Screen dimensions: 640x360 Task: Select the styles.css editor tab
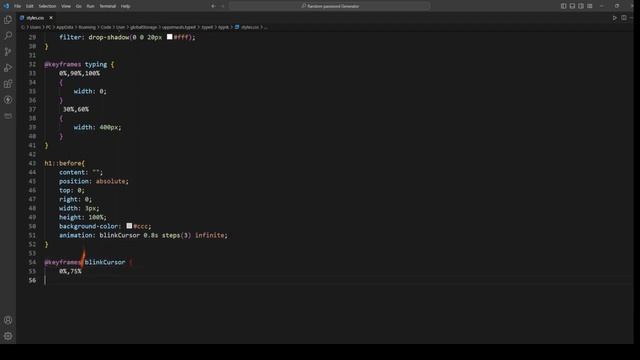point(35,18)
